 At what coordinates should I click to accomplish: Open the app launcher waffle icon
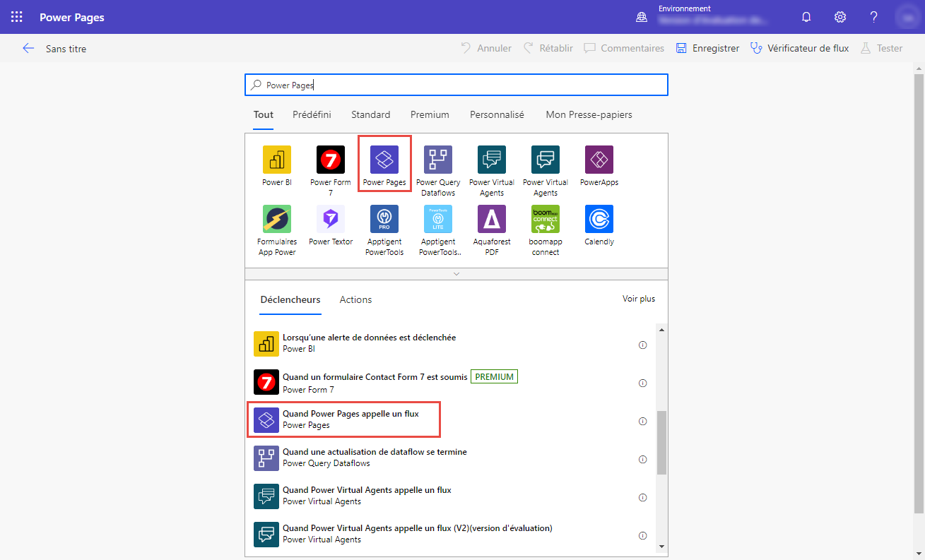tap(16, 16)
